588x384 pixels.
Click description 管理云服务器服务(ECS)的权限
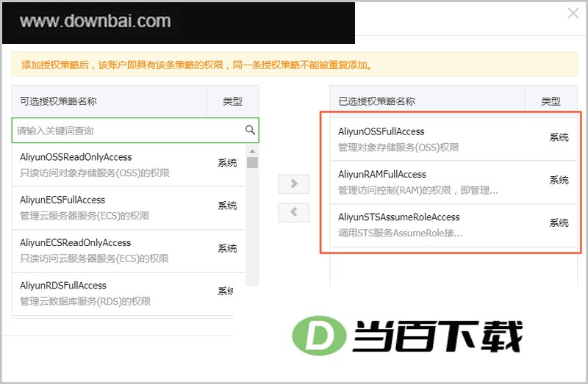[85, 216]
